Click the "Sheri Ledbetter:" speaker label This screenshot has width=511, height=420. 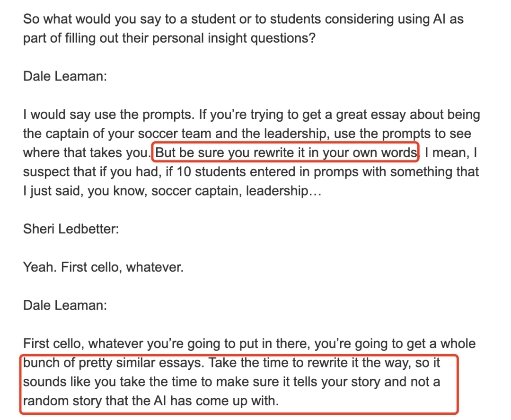pyautogui.click(x=71, y=229)
